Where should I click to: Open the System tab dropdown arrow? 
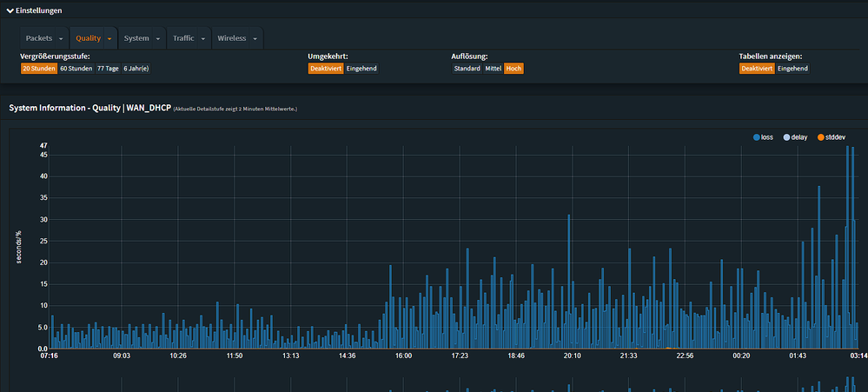[x=157, y=39]
